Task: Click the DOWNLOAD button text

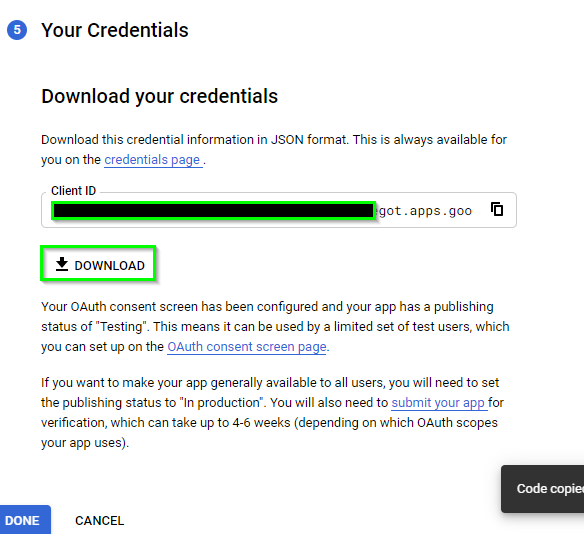Action: (x=110, y=266)
